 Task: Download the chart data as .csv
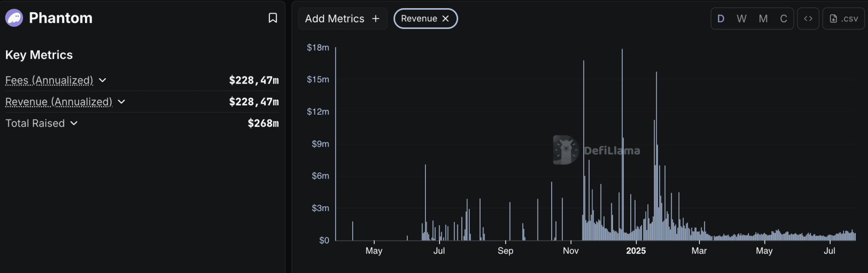pyautogui.click(x=844, y=19)
